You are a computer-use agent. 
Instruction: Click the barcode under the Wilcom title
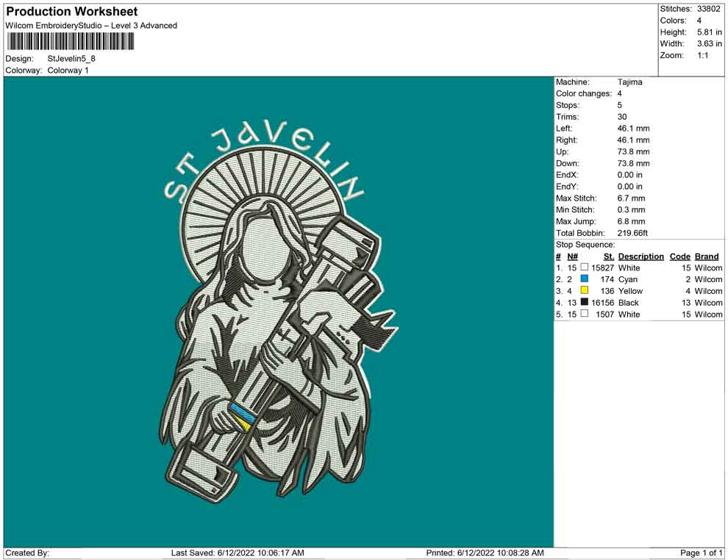[71, 41]
